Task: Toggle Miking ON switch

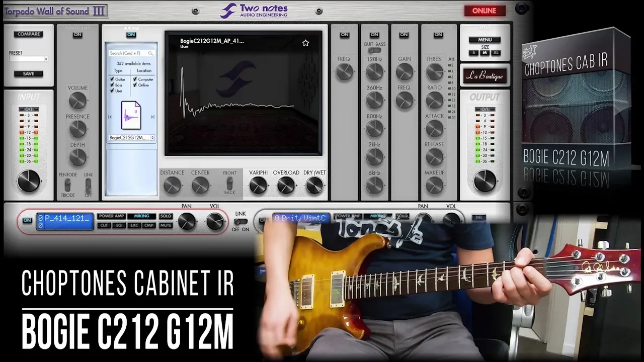Action: click(131, 35)
